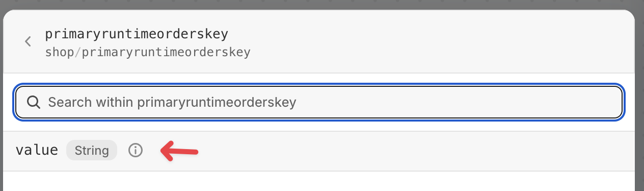The image size is (644, 191).
Task: Open the info icon beside String
Action: 135,151
